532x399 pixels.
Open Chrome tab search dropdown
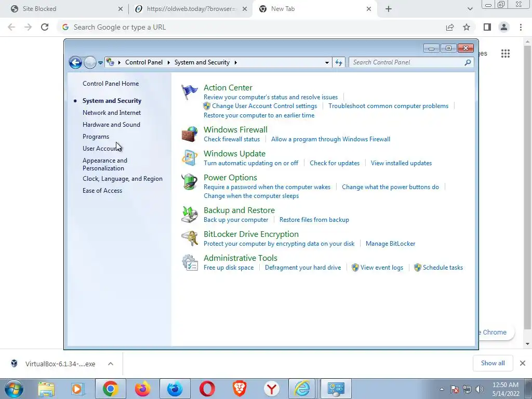pos(470,9)
